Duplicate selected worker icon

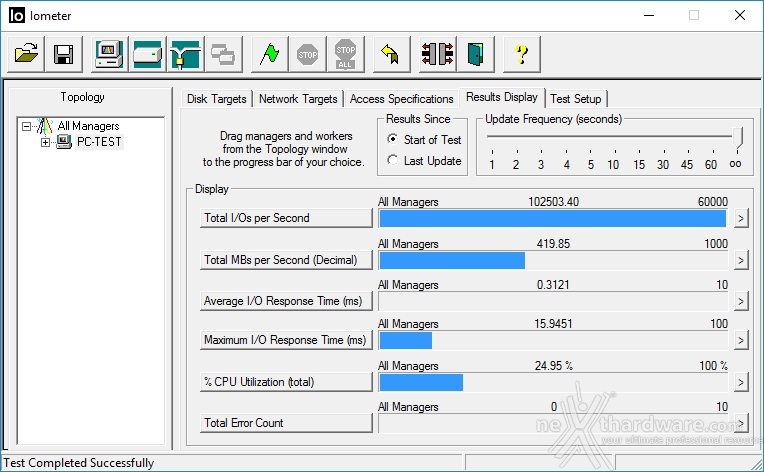pos(224,54)
